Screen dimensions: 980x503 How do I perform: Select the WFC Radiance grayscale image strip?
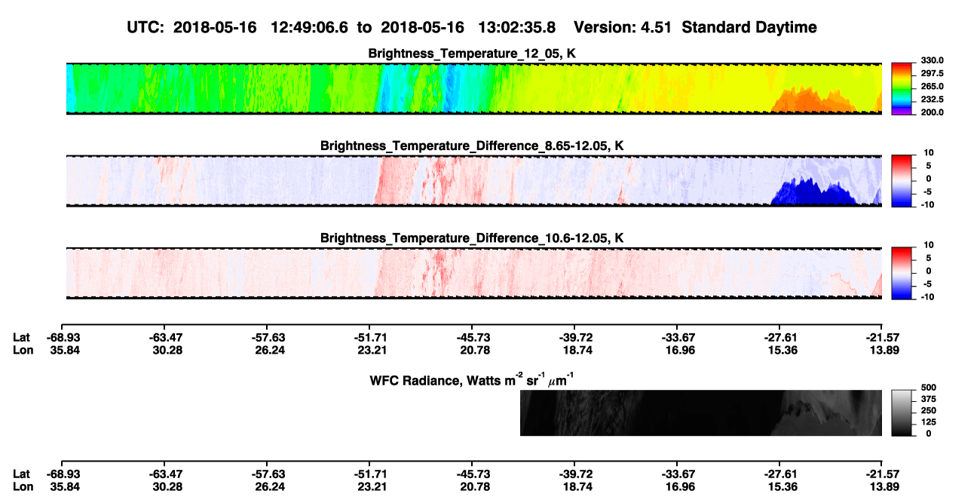pos(700,413)
